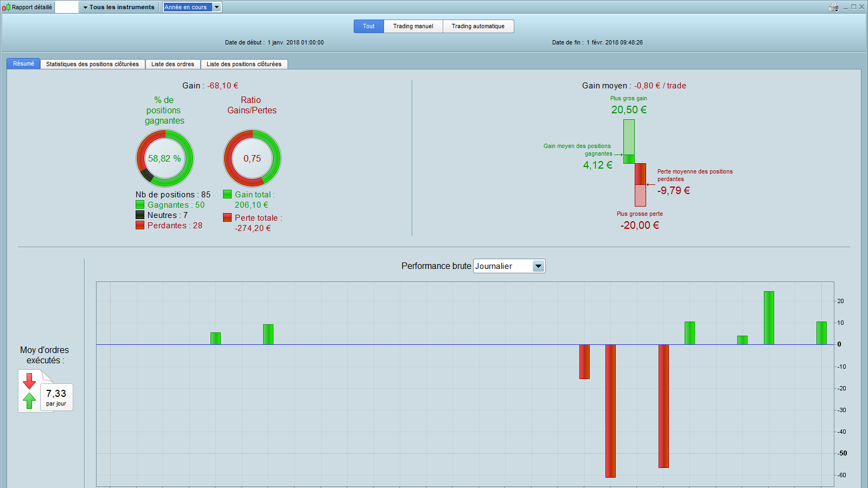Viewport: 868px width, 488px height.
Task: Click the "Moy d'ordres exécutés" label
Action: 44,355
